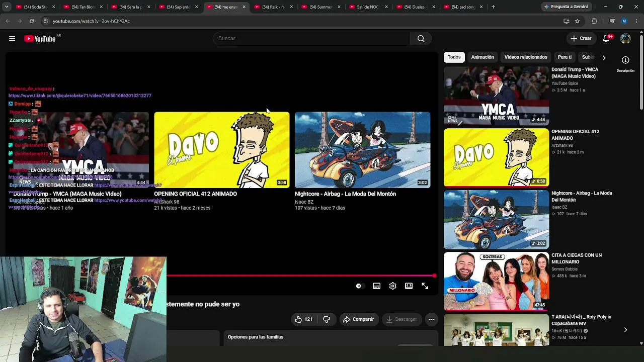The width and height of the screenshot is (644, 362).
Task: Select the 'Para ti' filter chip
Action: tap(565, 57)
